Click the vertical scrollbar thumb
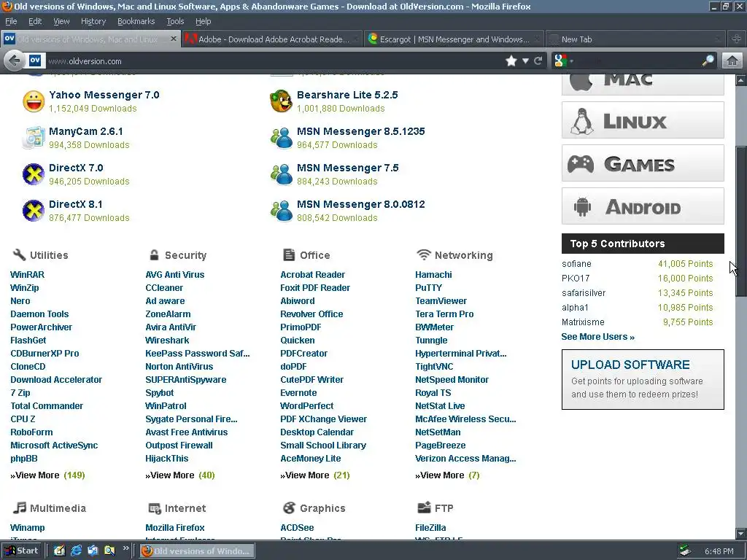This screenshot has height=560, width=747. click(741, 222)
